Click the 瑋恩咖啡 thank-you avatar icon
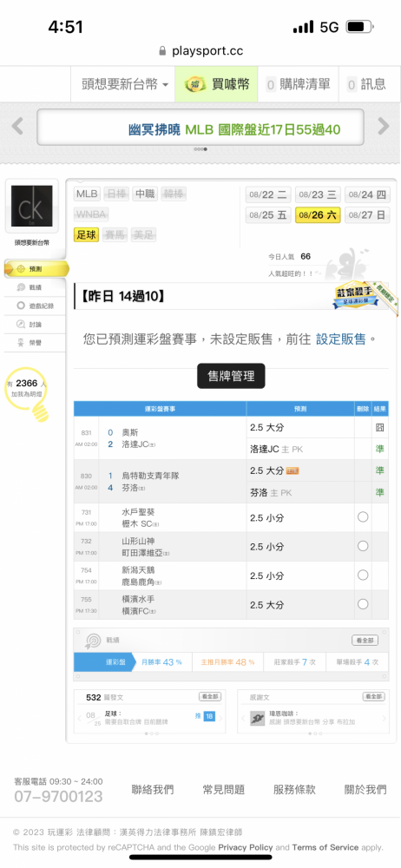Screen dimensions: 401x868 (x=257, y=719)
